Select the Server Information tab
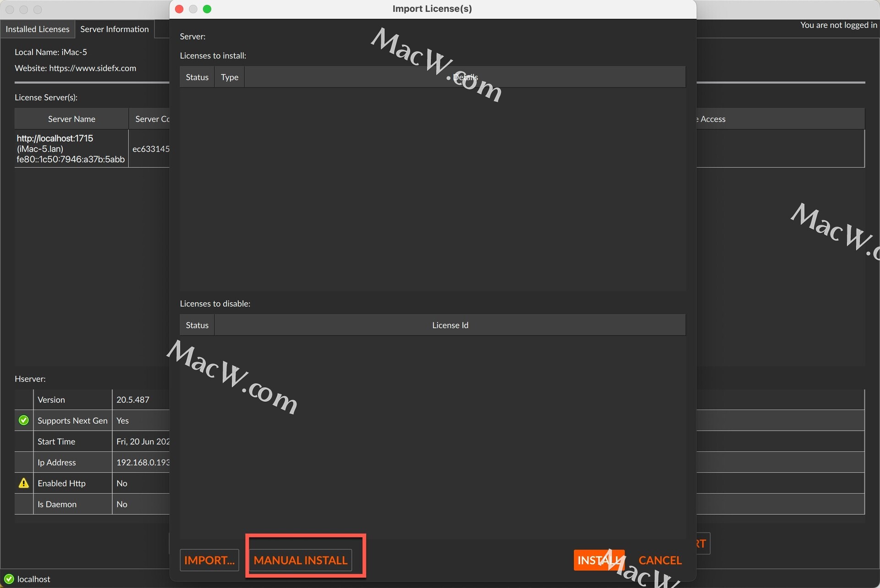 (x=115, y=29)
